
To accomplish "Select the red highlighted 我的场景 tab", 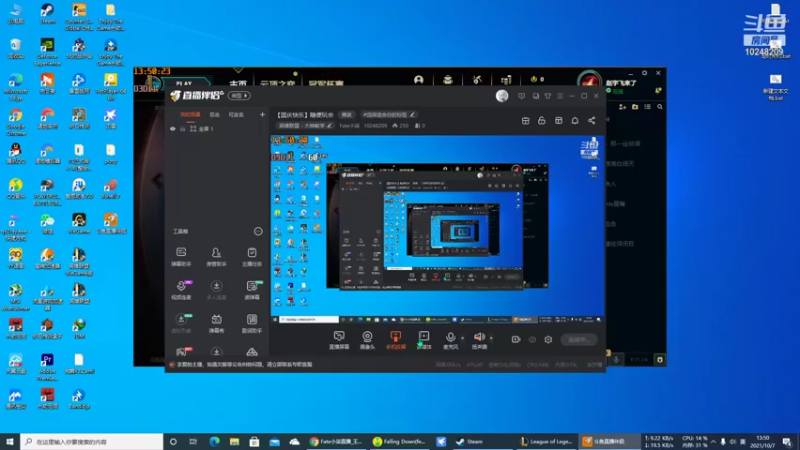I will [190, 115].
